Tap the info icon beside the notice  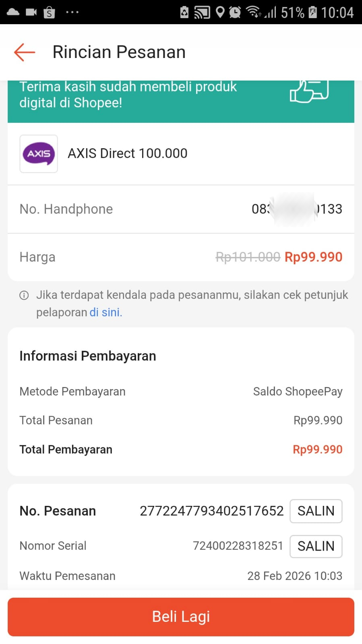pyautogui.click(x=24, y=296)
